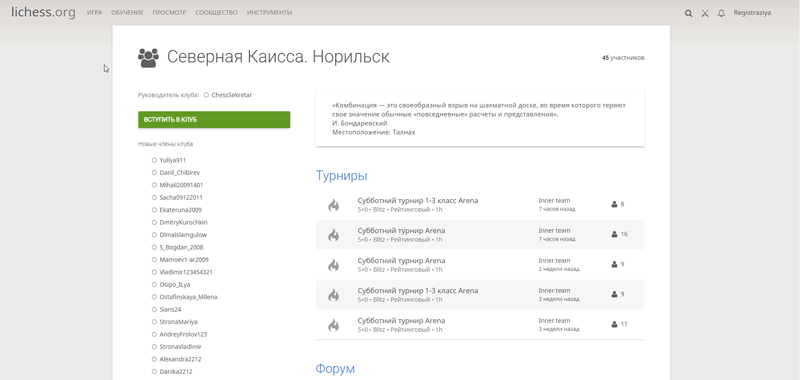Open challenges crossed swords icon

(x=705, y=13)
